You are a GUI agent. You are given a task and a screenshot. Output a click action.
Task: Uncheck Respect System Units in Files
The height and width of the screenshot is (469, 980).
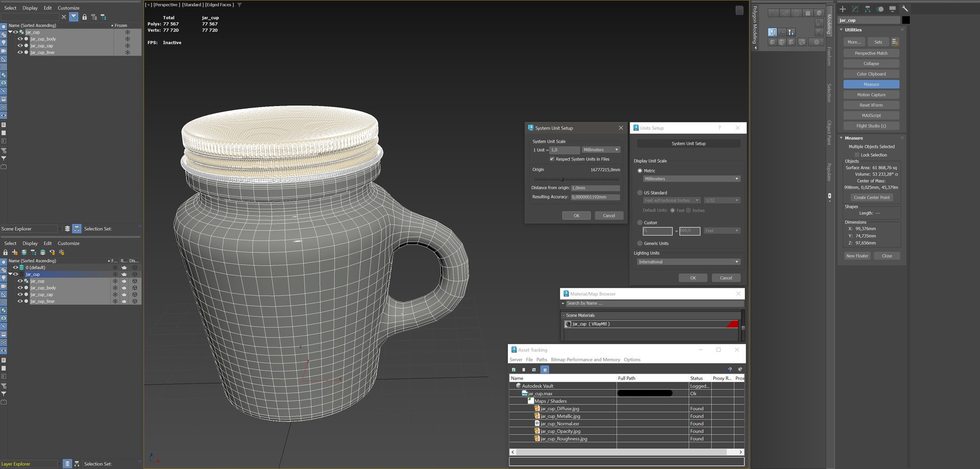point(552,159)
